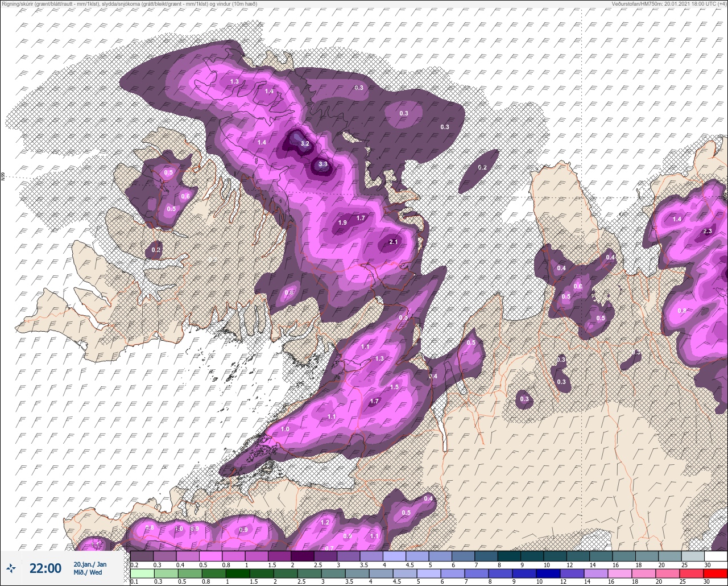Click the 1.9 precipitation value on the map
Image resolution: width=728 pixels, height=586 pixels.
point(342,222)
